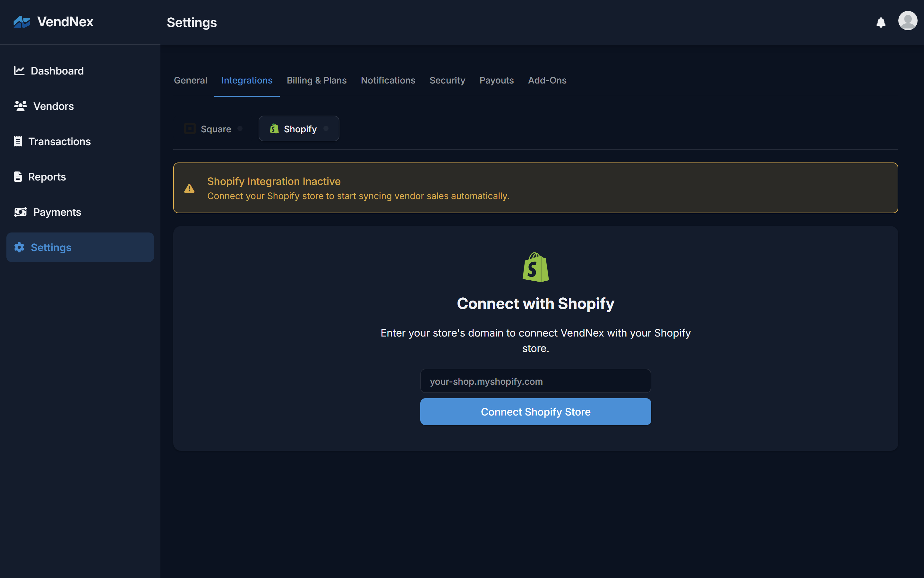Open the Notifications tab

point(388,80)
